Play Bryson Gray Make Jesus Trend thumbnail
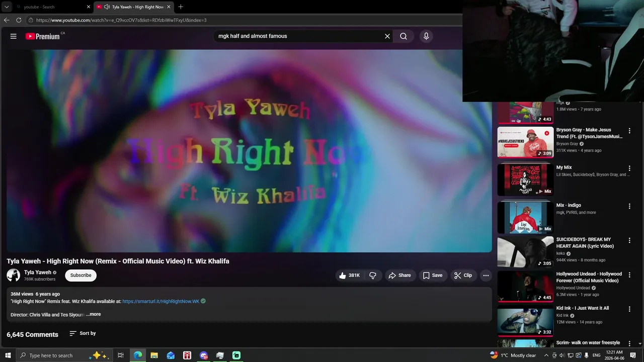 click(525, 142)
